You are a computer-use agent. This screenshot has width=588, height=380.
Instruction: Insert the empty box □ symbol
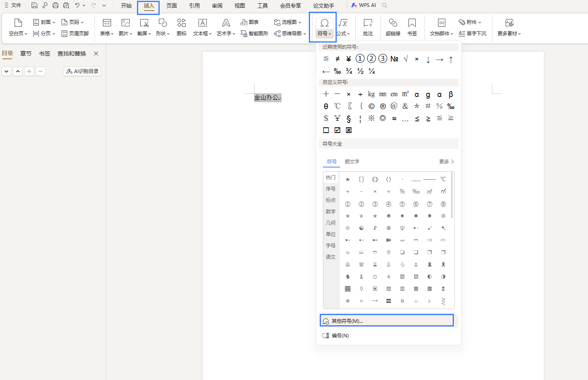pos(326,130)
